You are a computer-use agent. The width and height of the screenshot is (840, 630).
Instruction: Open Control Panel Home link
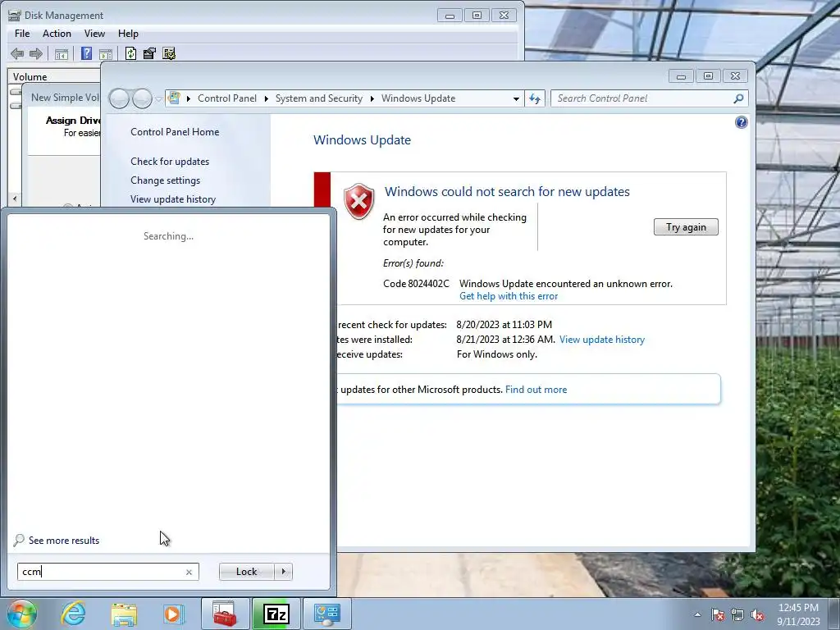(175, 132)
